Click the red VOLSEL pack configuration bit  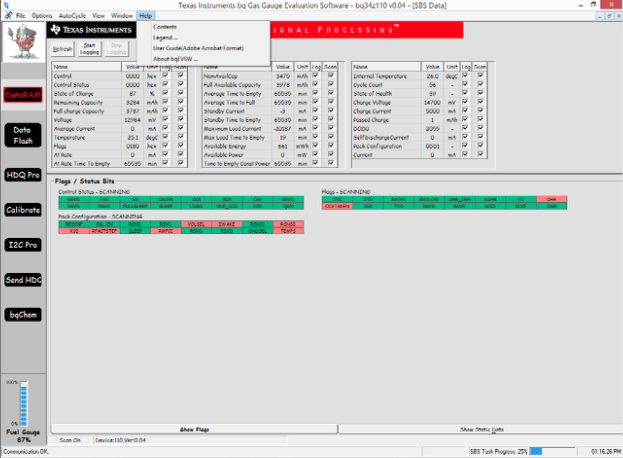pos(196,224)
